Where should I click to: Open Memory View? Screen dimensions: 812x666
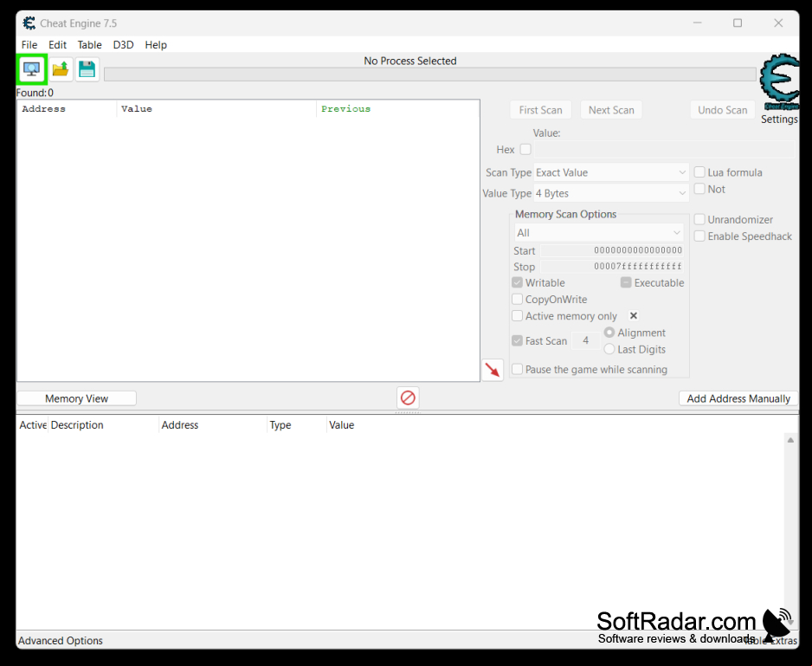point(77,398)
